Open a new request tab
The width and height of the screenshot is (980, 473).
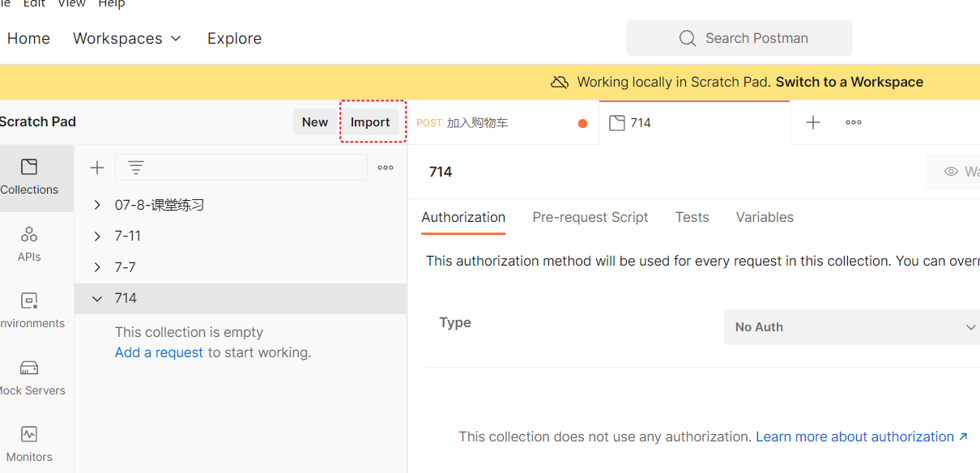813,122
